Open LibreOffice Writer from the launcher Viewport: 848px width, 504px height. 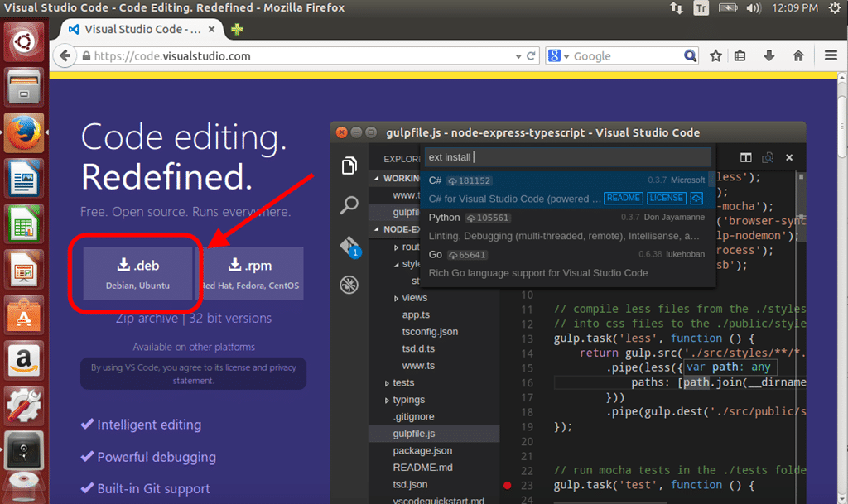coord(23,178)
